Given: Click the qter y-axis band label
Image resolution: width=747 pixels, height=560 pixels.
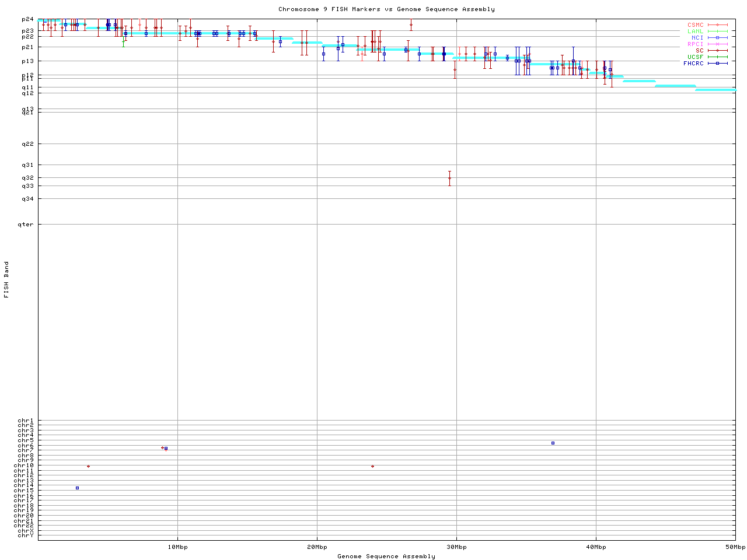Looking at the screenshot, I should [26, 225].
